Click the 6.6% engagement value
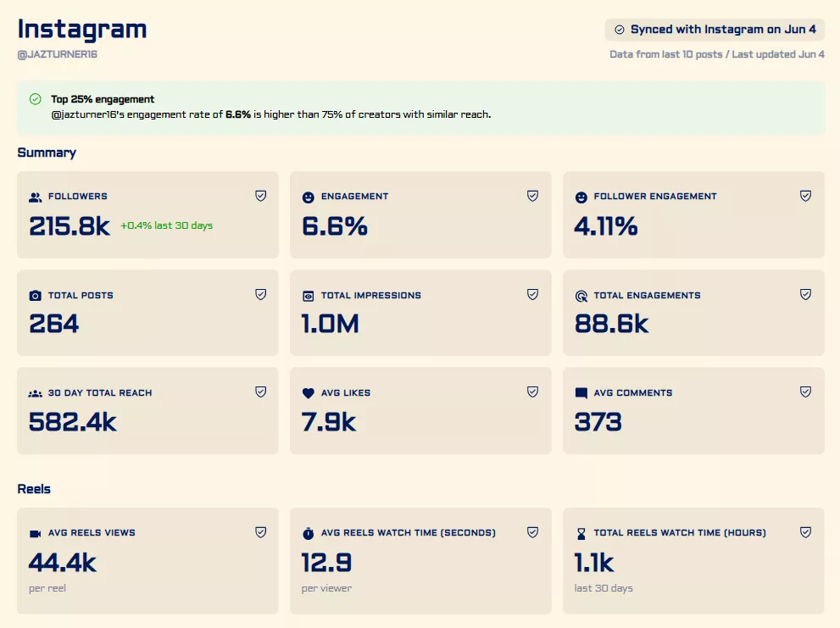 click(335, 226)
